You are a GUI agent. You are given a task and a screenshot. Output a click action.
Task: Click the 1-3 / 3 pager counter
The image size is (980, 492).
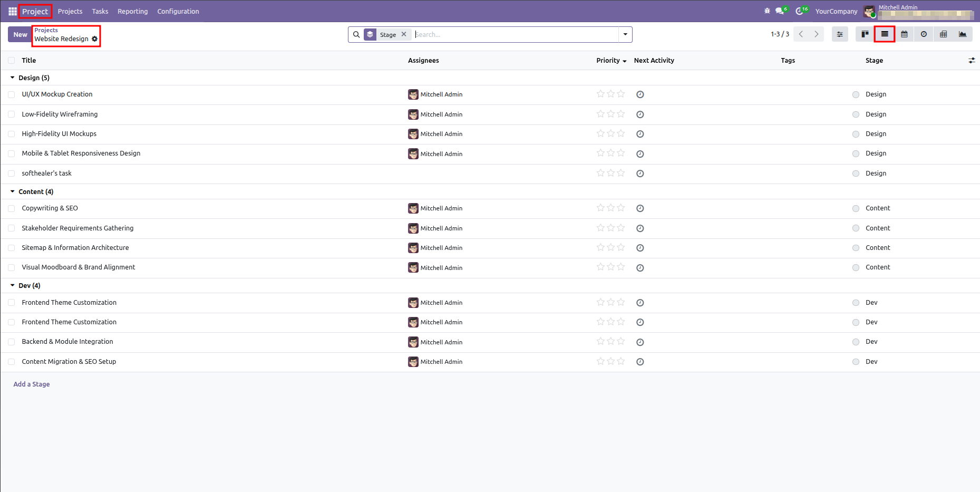tap(780, 34)
